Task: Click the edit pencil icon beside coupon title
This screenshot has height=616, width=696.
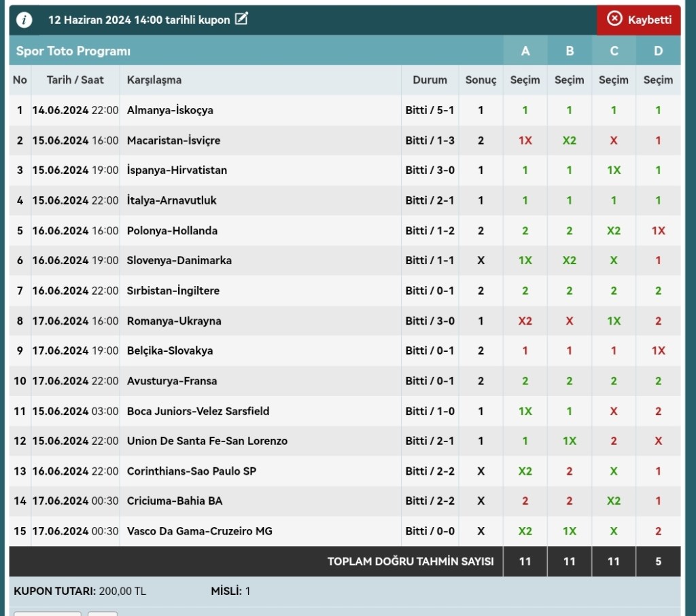Action: 241,19
